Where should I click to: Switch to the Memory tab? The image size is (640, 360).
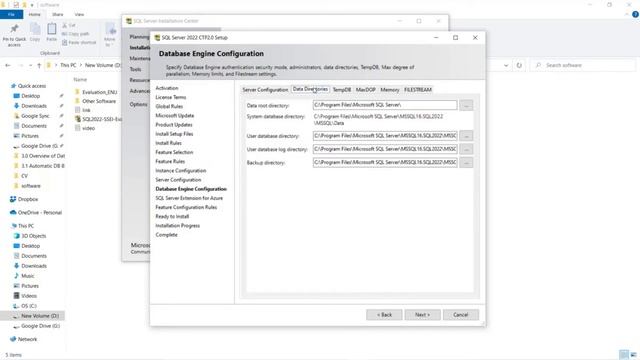pyautogui.click(x=389, y=90)
